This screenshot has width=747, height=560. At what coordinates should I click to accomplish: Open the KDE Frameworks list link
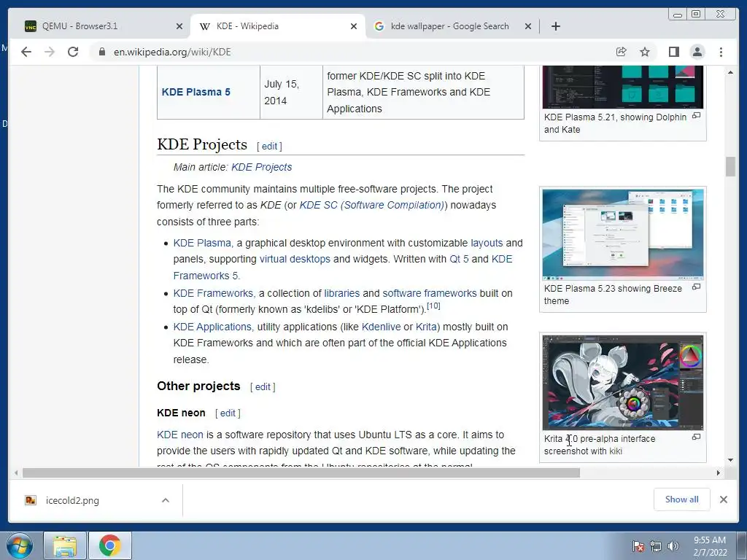click(x=214, y=293)
